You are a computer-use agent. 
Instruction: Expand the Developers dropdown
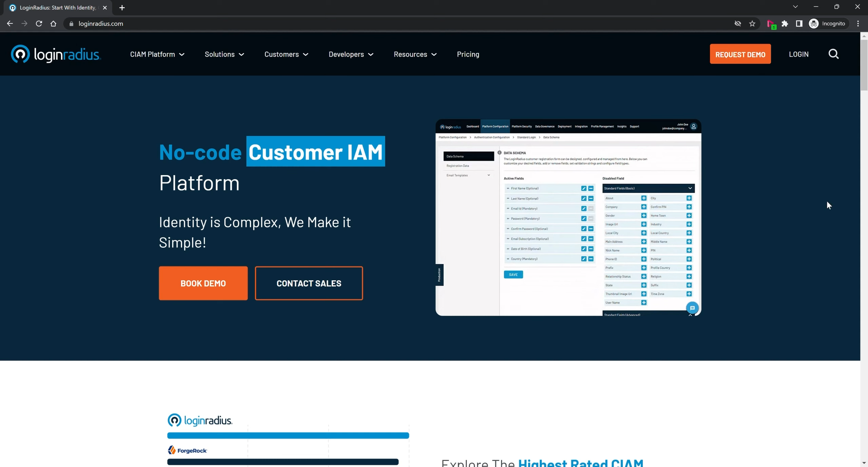(351, 54)
